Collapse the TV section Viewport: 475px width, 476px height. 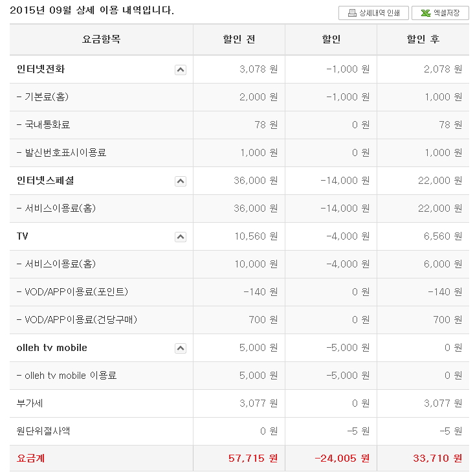pyautogui.click(x=181, y=237)
